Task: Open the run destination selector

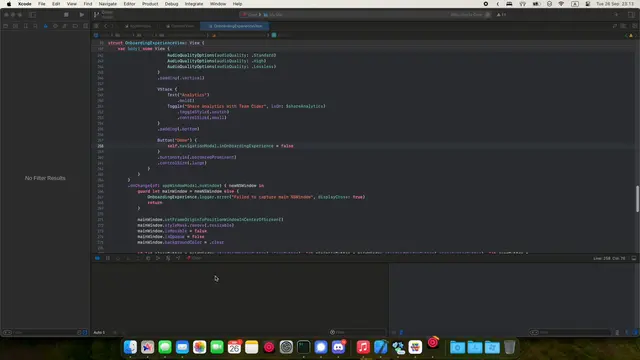Action: (273, 15)
